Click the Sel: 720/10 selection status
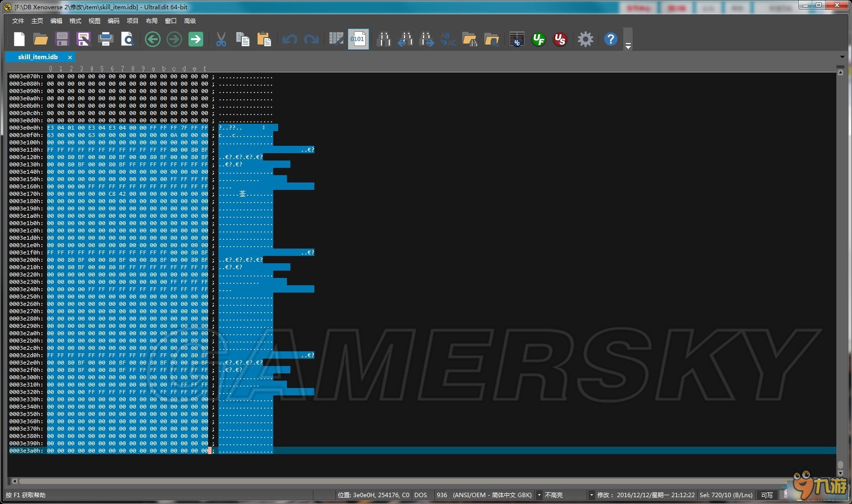This screenshot has height=504, width=852. point(726,495)
